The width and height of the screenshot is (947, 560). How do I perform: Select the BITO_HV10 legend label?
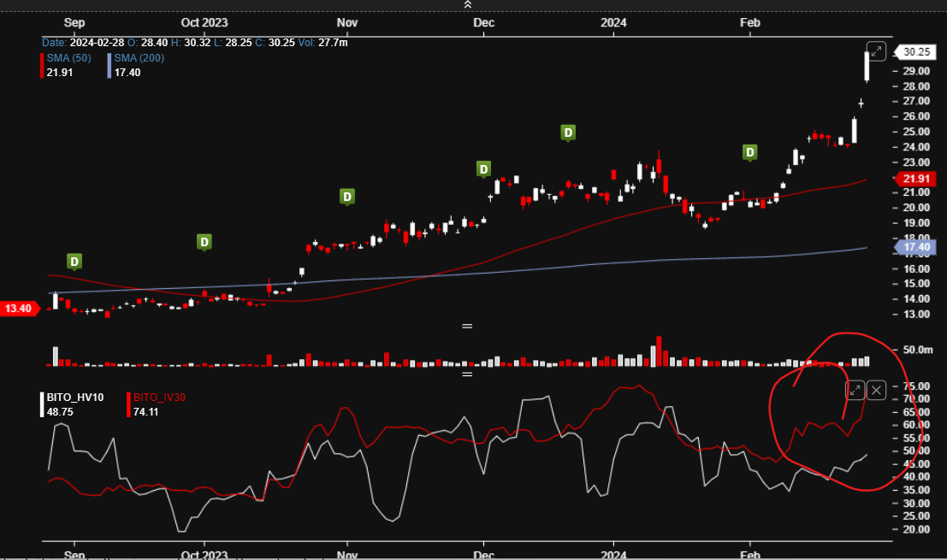point(75,397)
